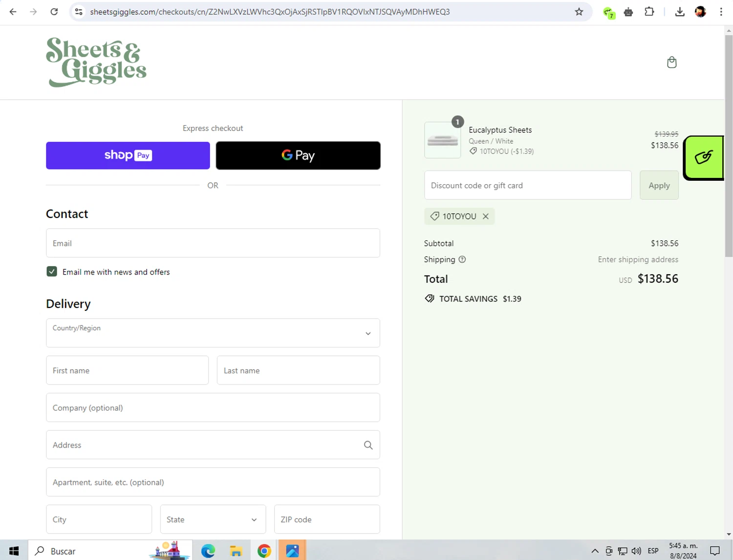Open the Chrome profile avatar
733x560 pixels.
click(x=700, y=12)
